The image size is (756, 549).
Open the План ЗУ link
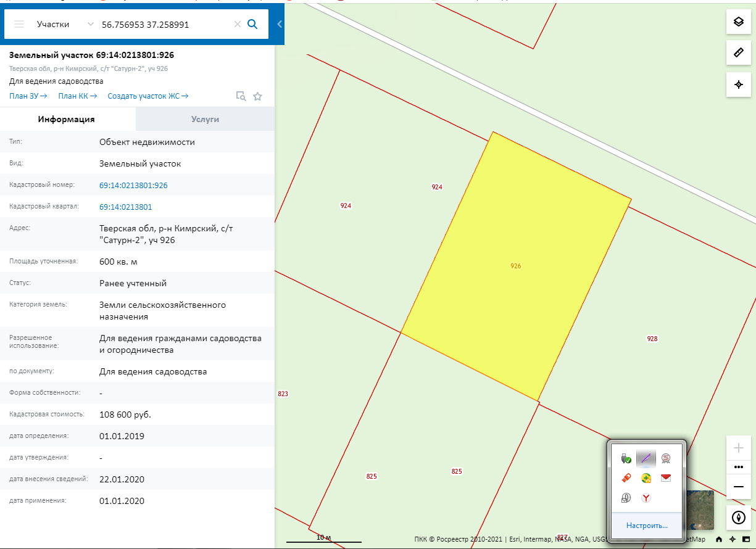(28, 96)
